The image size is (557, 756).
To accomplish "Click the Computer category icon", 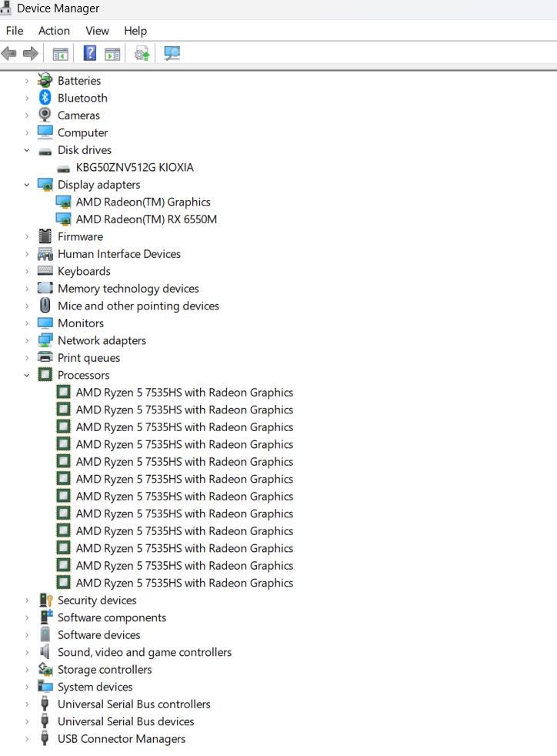I will click(45, 132).
